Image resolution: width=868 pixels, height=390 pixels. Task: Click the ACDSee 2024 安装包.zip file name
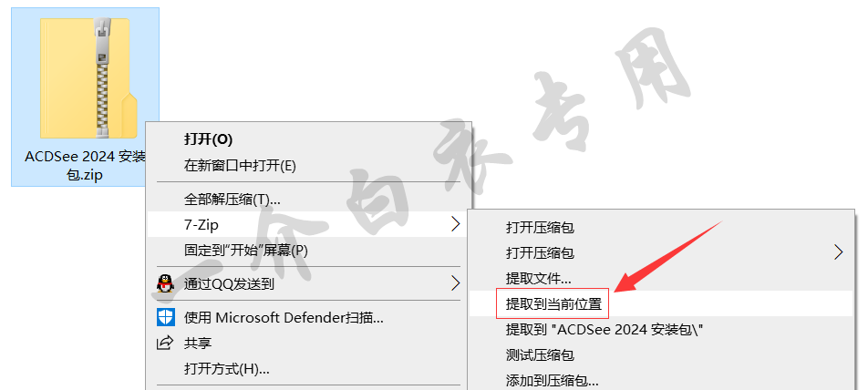pos(85,166)
